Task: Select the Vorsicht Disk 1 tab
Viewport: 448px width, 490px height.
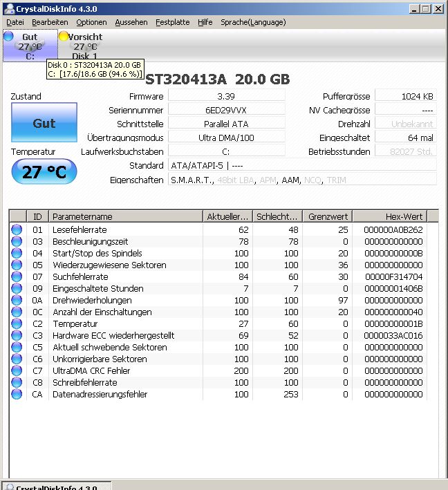Action: click(85, 46)
